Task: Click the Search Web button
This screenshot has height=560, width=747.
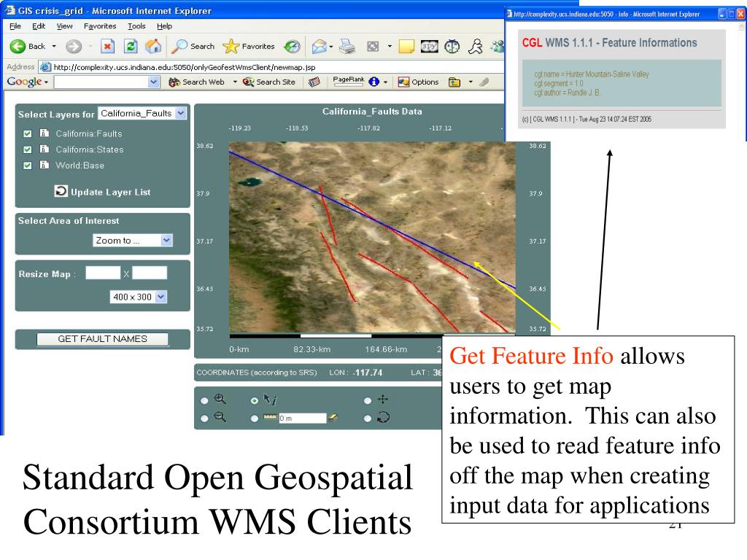Action: pyautogui.click(x=197, y=82)
